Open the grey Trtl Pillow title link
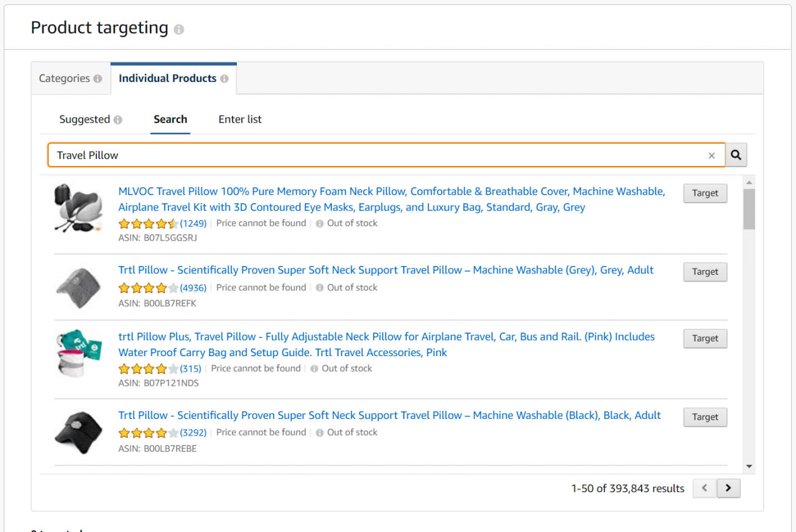The image size is (796, 532). tap(386, 270)
